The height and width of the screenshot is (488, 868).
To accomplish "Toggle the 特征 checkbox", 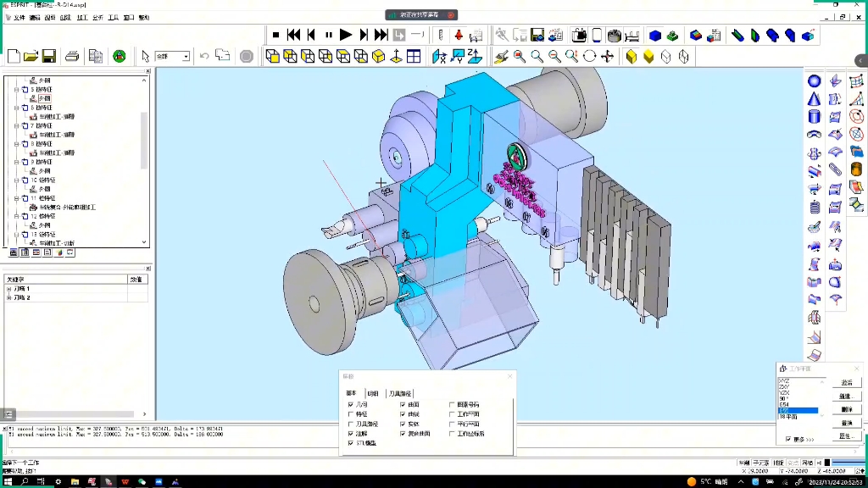I will (x=350, y=413).
